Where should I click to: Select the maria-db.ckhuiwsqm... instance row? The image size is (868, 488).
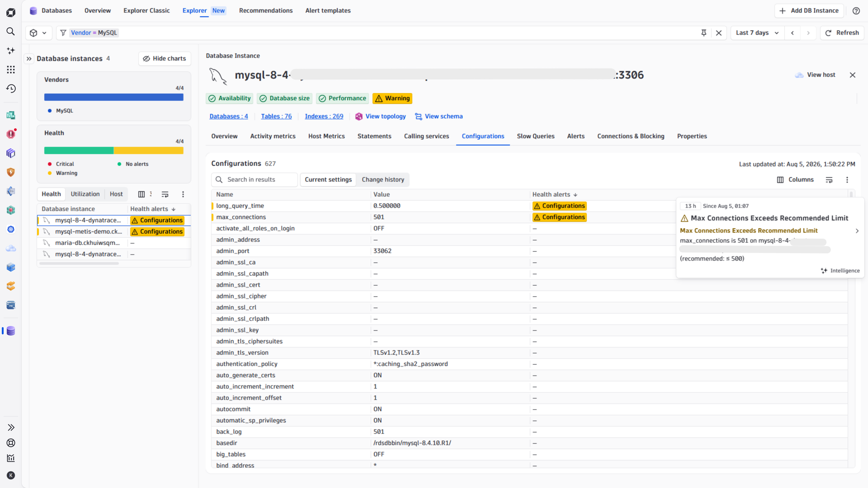[114, 243]
